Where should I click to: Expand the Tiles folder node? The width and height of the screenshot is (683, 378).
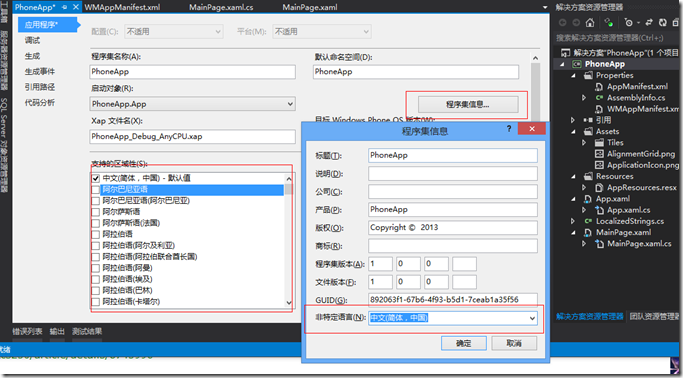click(x=584, y=143)
